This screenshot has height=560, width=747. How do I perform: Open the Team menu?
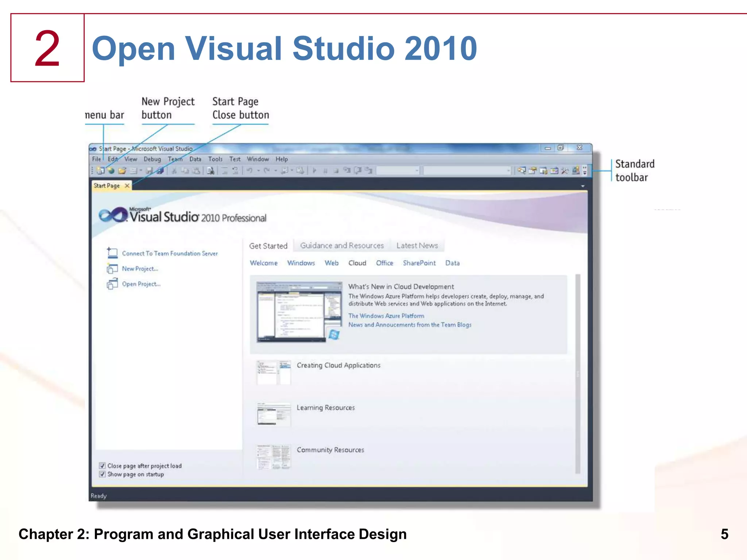click(x=175, y=159)
